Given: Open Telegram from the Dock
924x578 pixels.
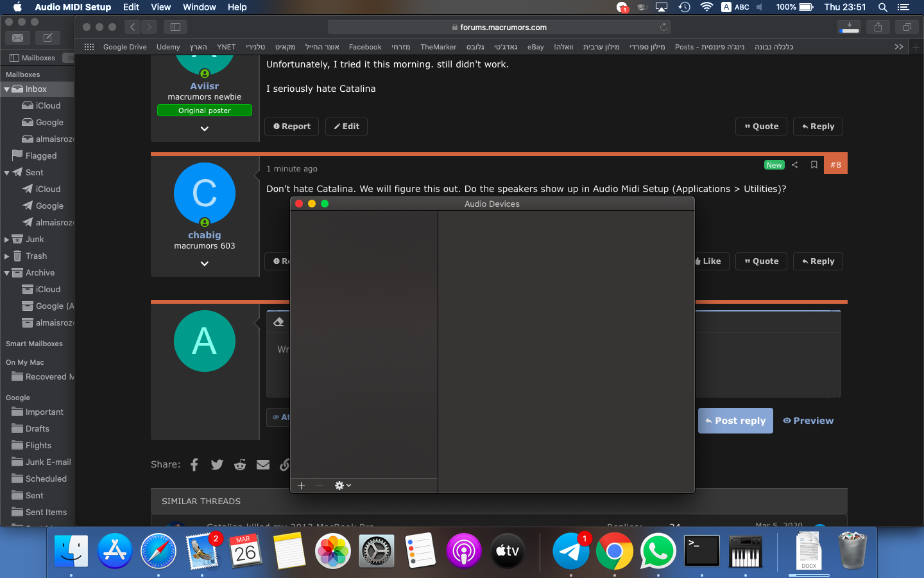Looking at the screenshot, I should coord(570,551).
